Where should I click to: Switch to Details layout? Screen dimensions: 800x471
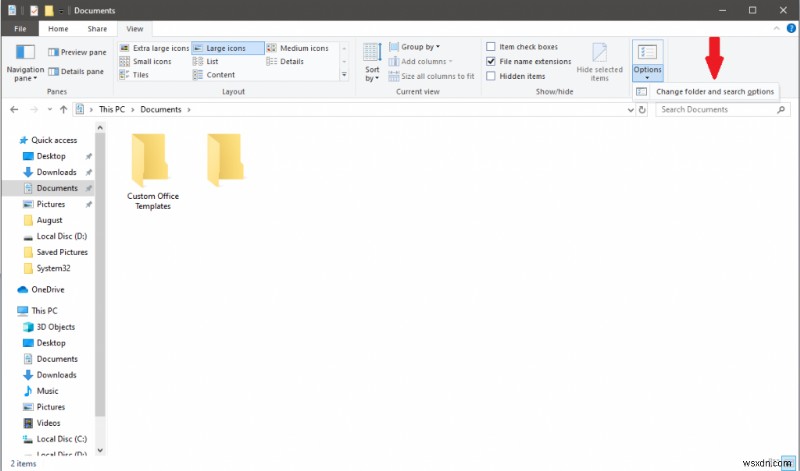click(x=285, y=61)
